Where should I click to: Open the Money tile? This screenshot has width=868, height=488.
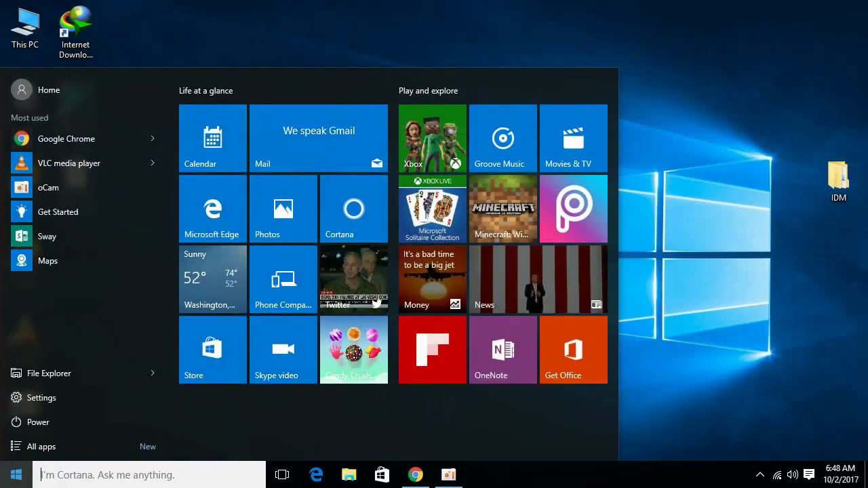pos(433,279)
